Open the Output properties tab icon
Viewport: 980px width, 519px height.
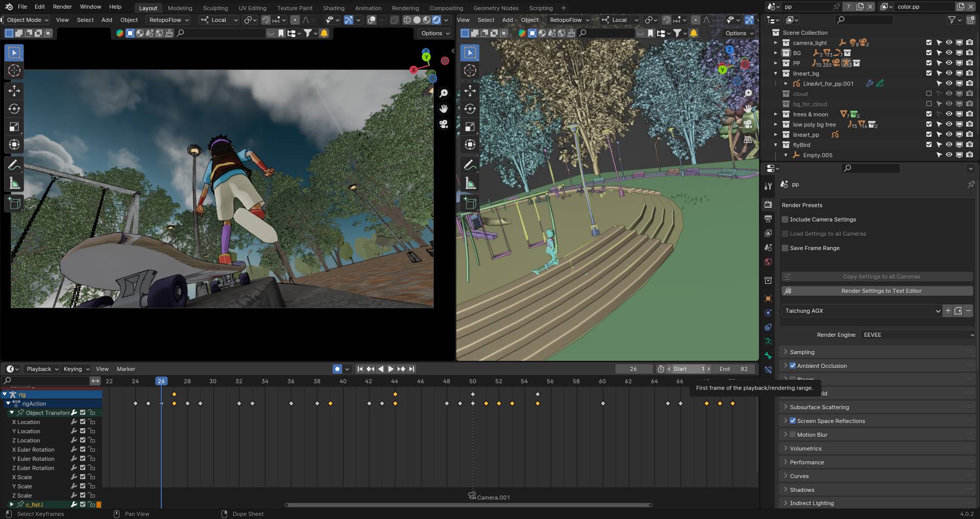(768, 219)
